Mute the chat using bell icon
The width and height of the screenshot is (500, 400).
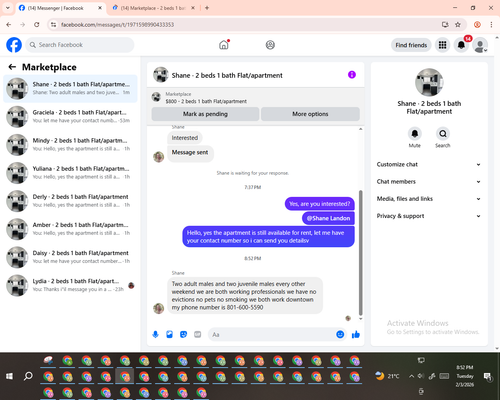[x=415, y=134]
